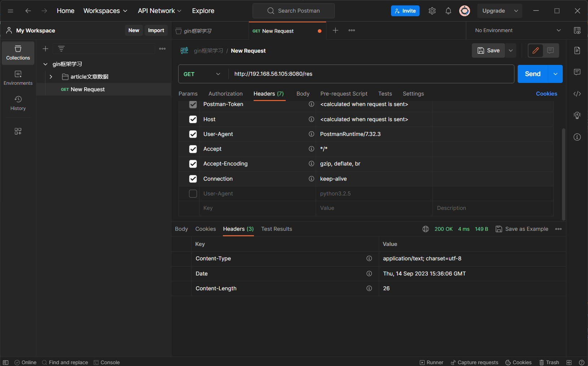The image size is (588, 366).
Task: Open Comments in right sidebar
Action: (577, 72)
